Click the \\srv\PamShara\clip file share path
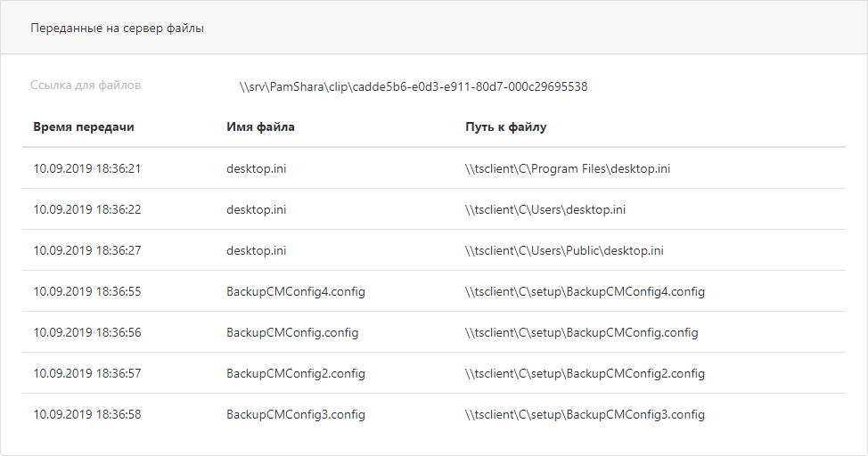This screenshot has width=868, height=456. [414, 86]
